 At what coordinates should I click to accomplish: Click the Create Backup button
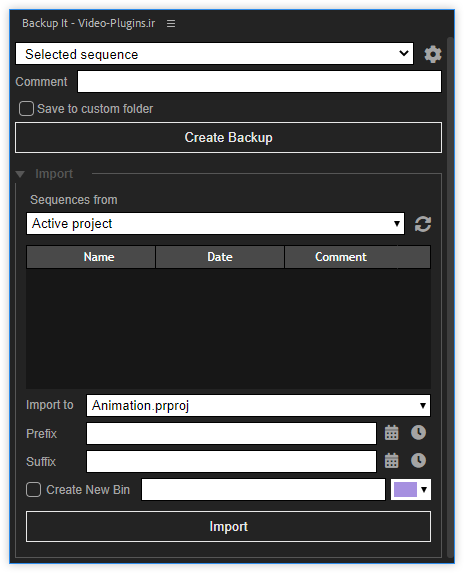pos(228,137)
